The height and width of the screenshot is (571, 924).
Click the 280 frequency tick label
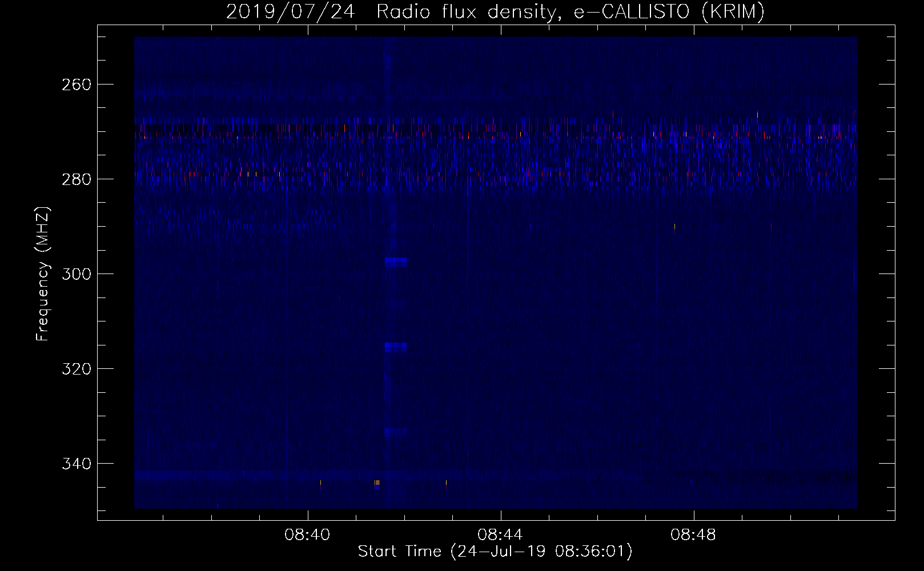75,179
